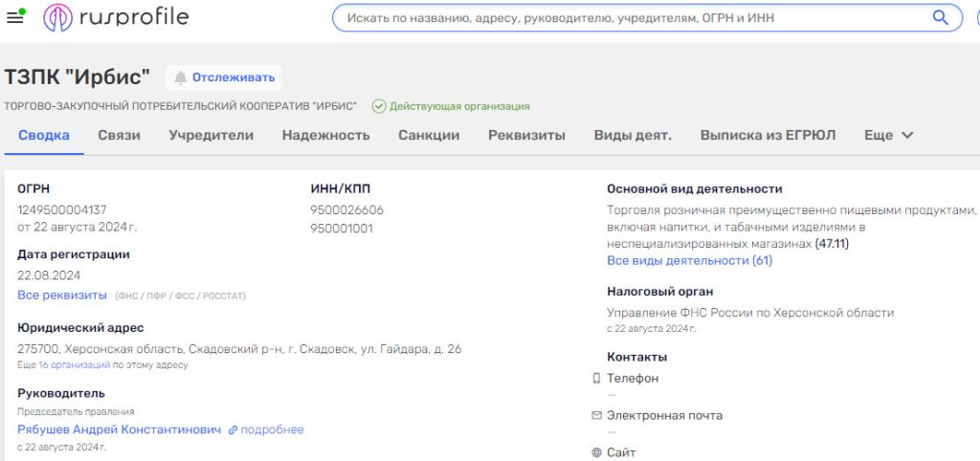Focus the company search input field
The width and height of the screenshot is (980, 461).
tap(632, 17)
